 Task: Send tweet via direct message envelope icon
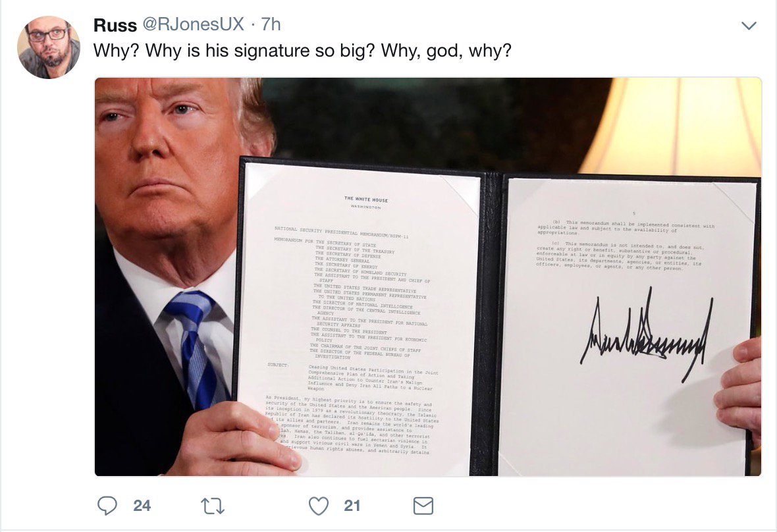click(x=423, y=506)
